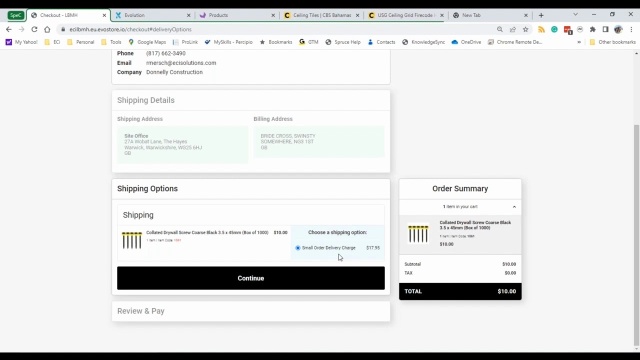
Task: Open the MySkills - Percipio bookmark
Action: tap(229, 42)
